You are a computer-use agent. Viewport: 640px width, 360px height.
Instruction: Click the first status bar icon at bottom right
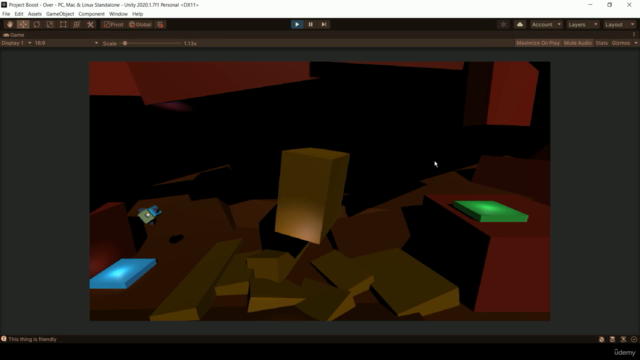[602, 339]
